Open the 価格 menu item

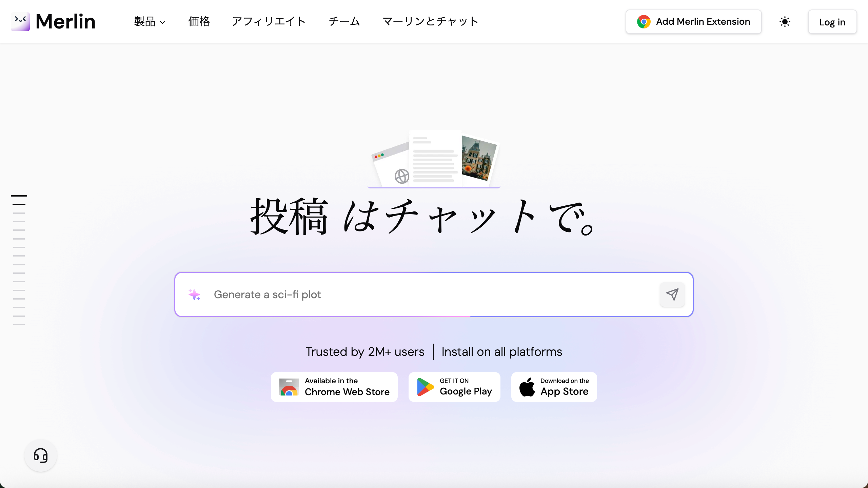(199, 22)
